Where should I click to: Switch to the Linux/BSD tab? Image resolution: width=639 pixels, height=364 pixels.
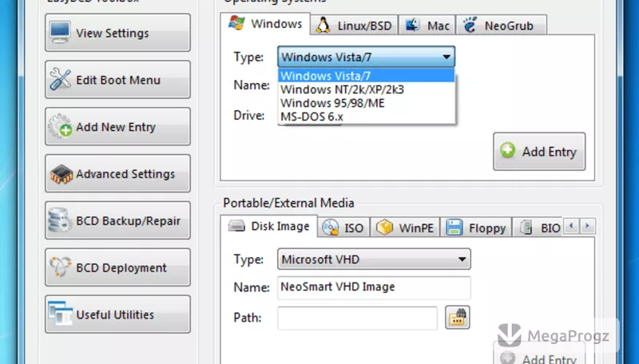355,26
